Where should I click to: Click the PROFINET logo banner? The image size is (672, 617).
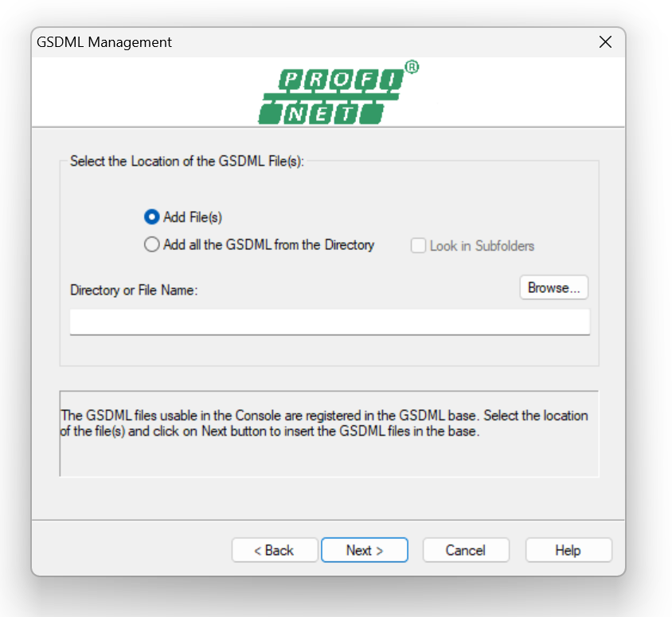pyautogui.click(x=338, y=92)
